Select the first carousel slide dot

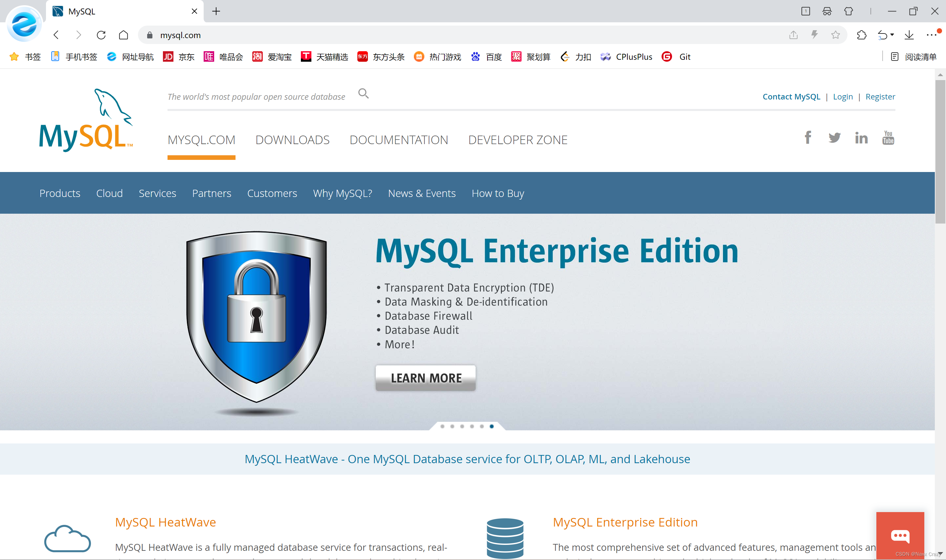point(442,426)
